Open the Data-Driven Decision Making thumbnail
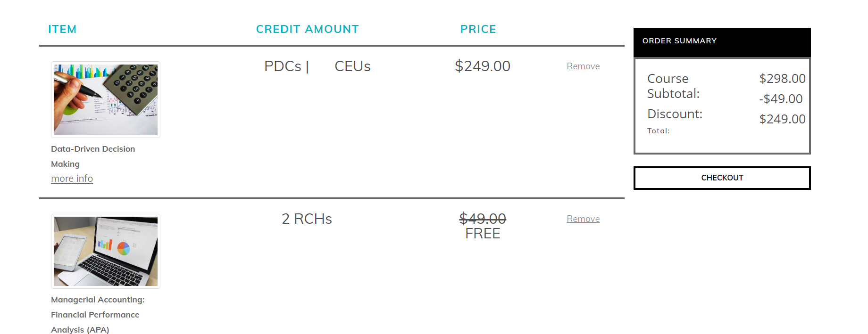868x334 pixels. 106,100
